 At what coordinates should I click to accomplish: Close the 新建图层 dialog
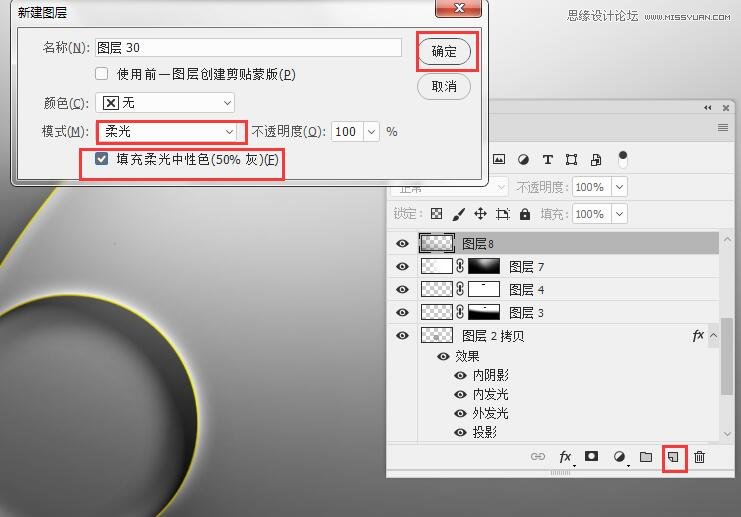click(x=458, y=9)
